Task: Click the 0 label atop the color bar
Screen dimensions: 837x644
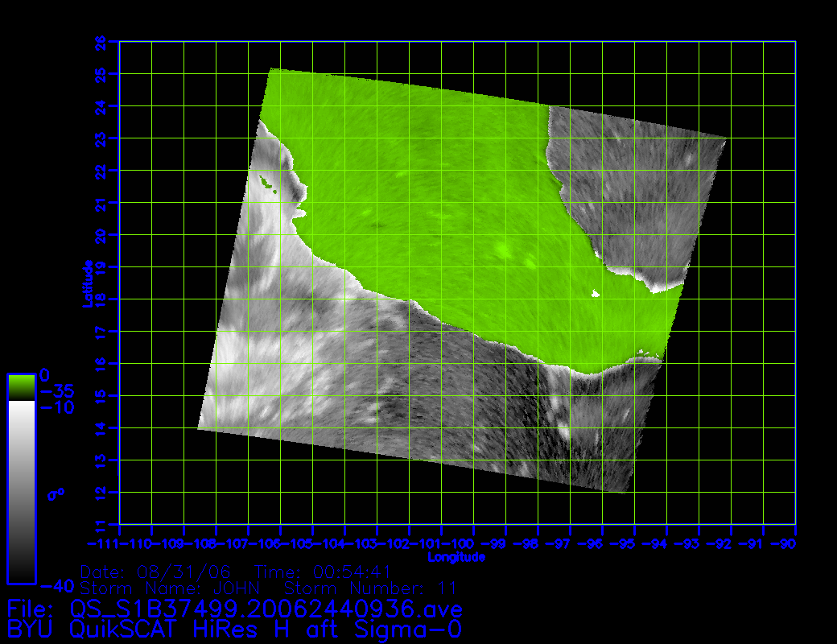Action: tap(44, 375)
